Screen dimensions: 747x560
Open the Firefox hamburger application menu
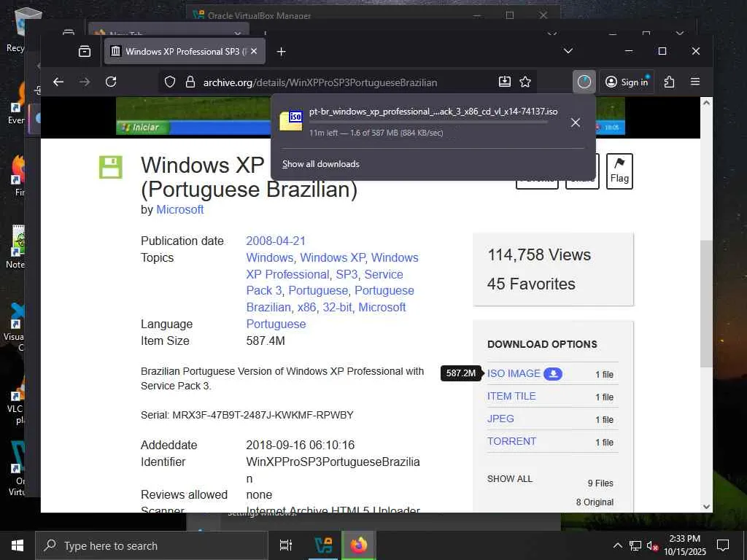pyautogui.click(x=695, y=82)
